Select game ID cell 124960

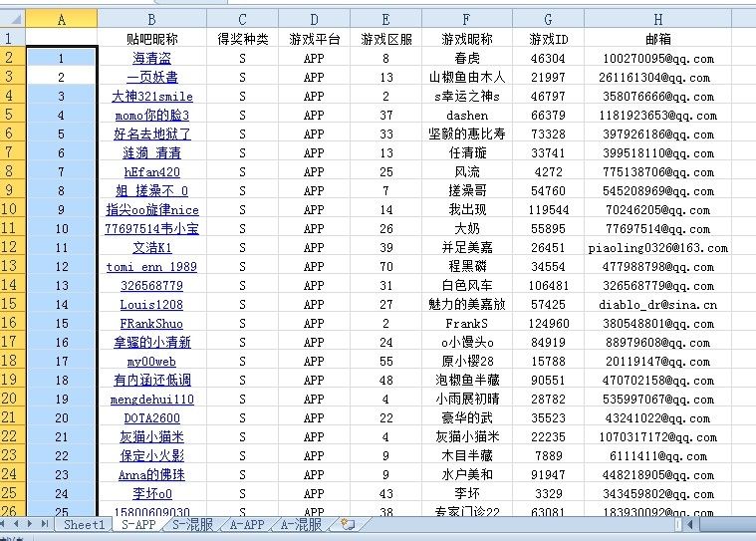pos(548,323)
